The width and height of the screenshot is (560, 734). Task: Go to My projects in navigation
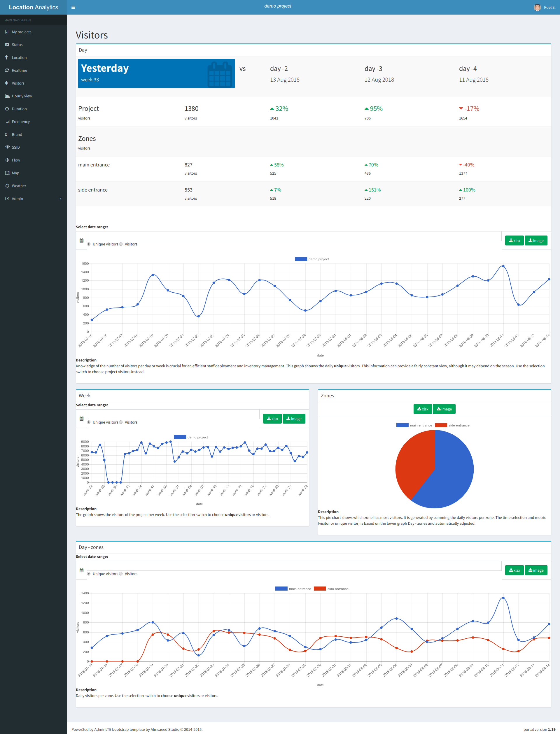(21, 32)
